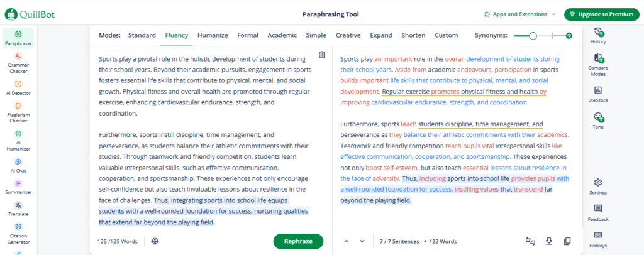Open the AI Detector sidebar icon
Viewport: 644px width, 255px height.
[x=18, y=87]
